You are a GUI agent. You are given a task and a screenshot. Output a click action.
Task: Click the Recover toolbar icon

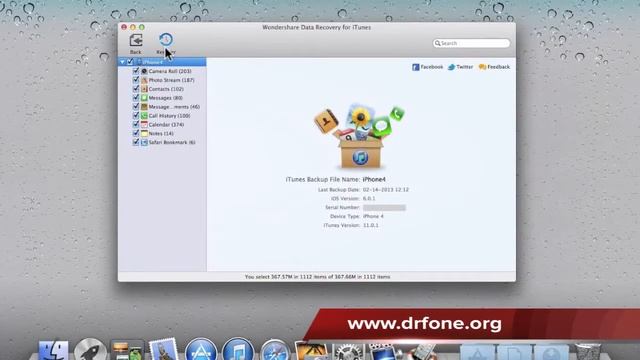coord(166,44)
